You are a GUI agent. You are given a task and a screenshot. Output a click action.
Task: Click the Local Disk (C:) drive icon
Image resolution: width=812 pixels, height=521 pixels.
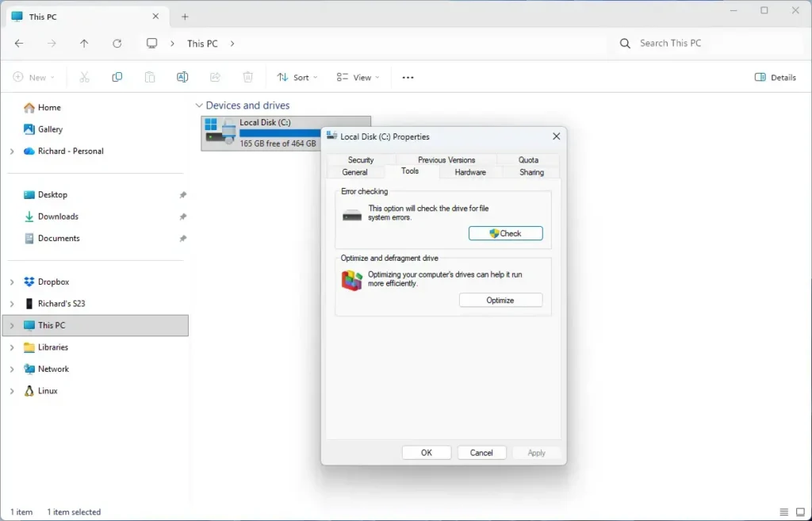click(x=220, y=130)
